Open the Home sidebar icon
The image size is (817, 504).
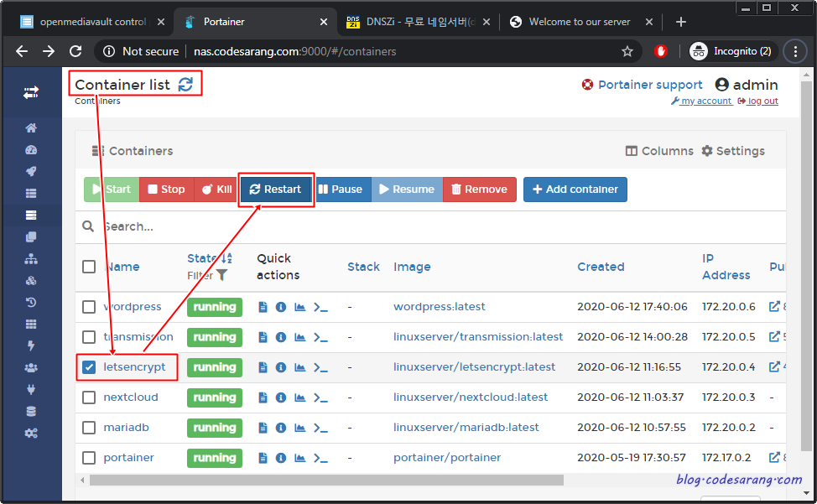tap(31, 128)
